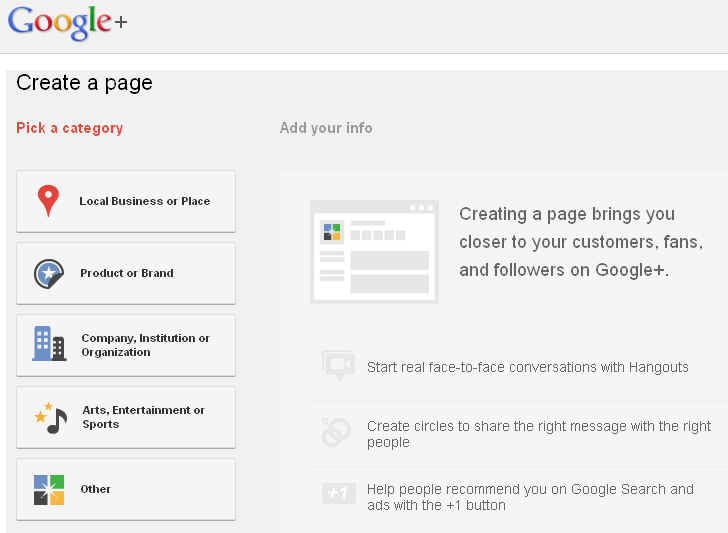The image size is (728, 533).
Task: Click text 'Start real face-to-face conversations with Hangouts'
Action: click(x=528, y=367)
